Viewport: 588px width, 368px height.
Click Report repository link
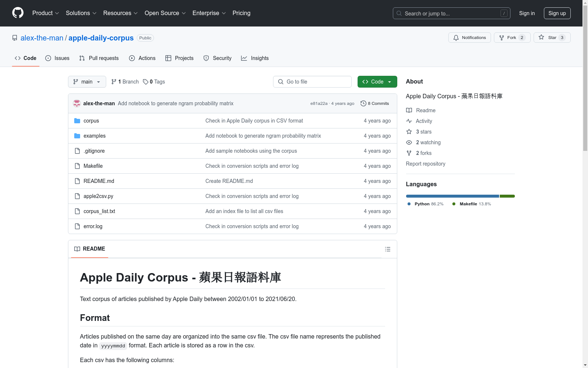pos(426,164)
